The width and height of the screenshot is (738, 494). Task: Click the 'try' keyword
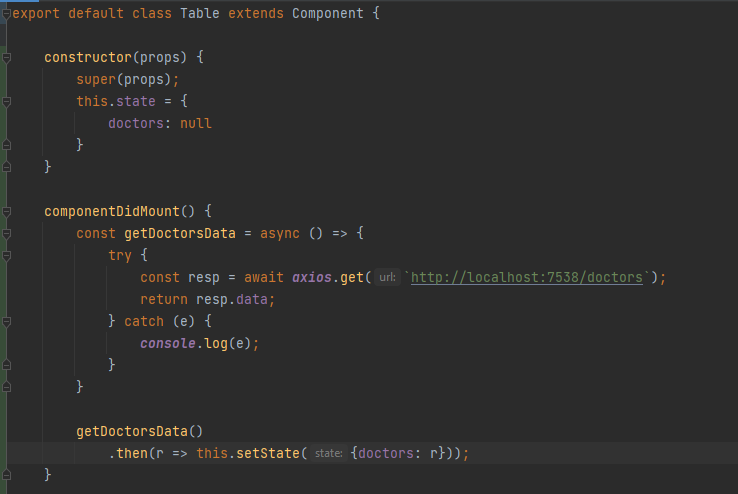120,255
